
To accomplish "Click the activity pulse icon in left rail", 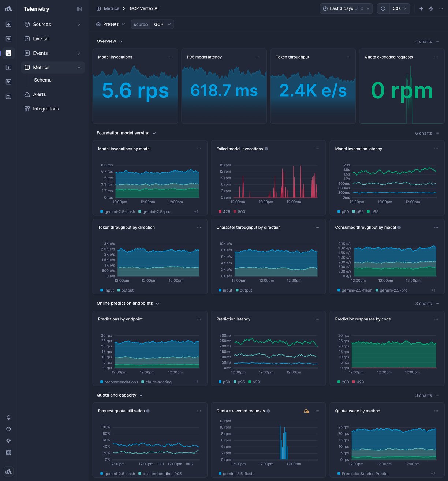I will (x=8, y=39).
